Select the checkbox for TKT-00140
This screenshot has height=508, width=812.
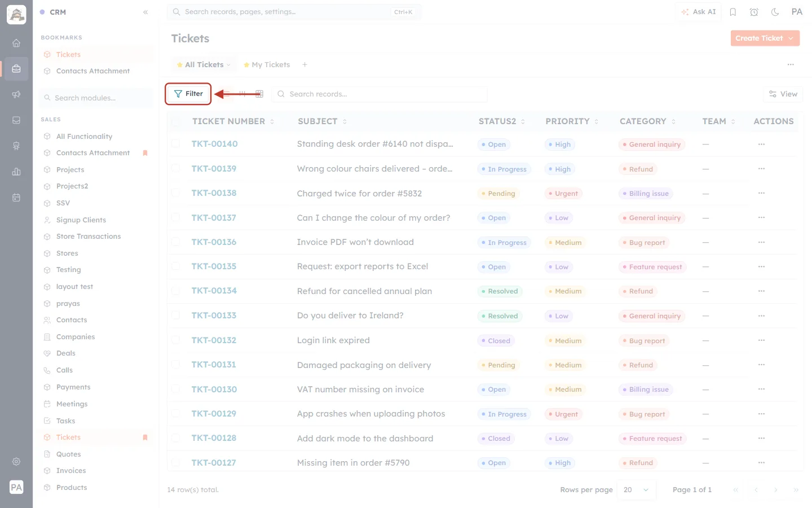click(175, 144)
